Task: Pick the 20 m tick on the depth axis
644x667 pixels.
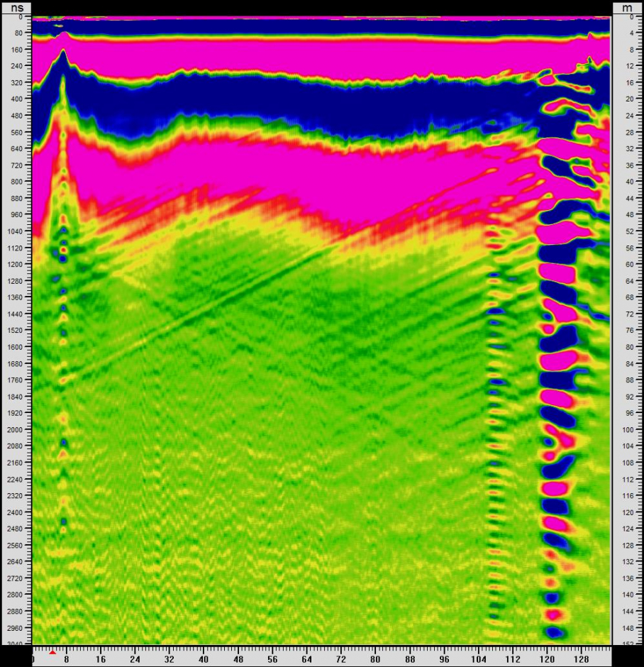Action: (627, 99)
